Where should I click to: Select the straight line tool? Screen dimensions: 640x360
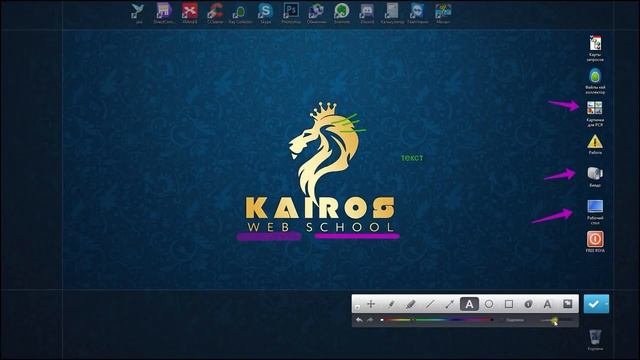pos(430,304)
